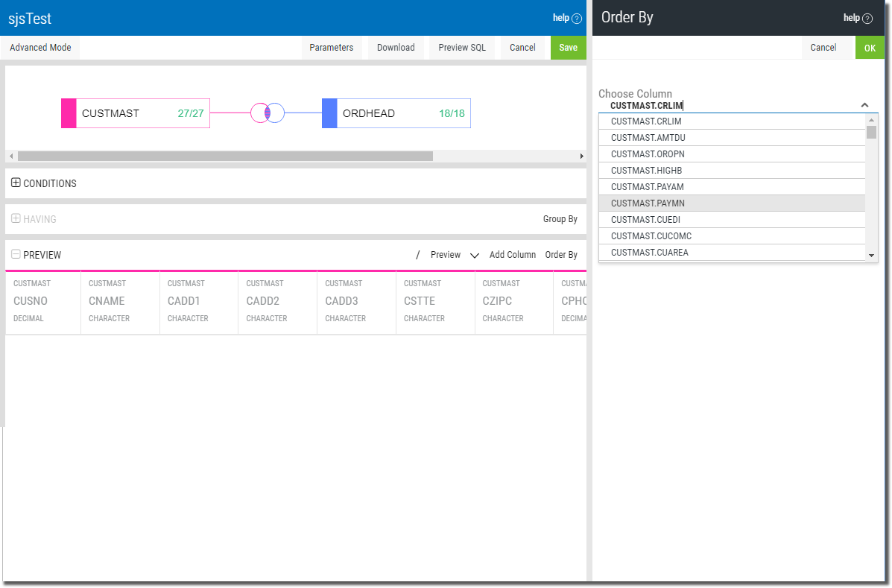Viewport: 892px width, 588px height.
Task: Click the blue ORDHEAD color block
Action: pos(329,113)
